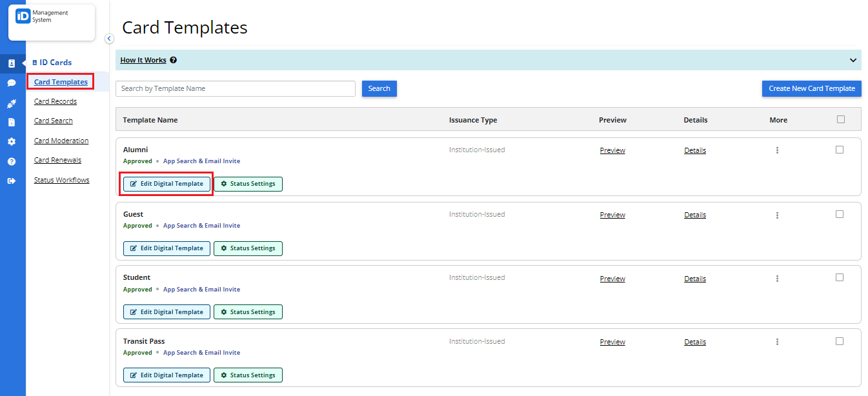Collapse the sidebar using the left chevron
868x396 pixels.
click(108, 39)
